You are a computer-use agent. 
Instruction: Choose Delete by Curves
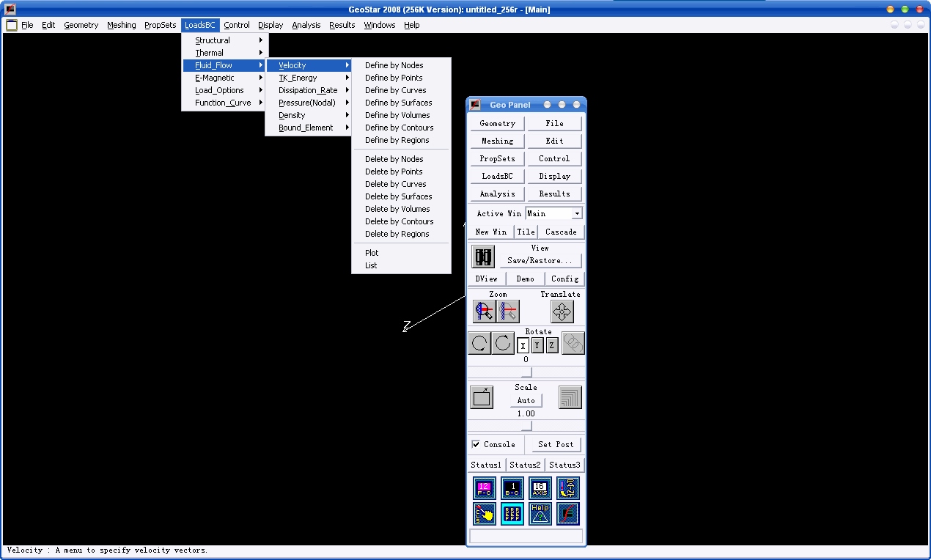(401, 184)
